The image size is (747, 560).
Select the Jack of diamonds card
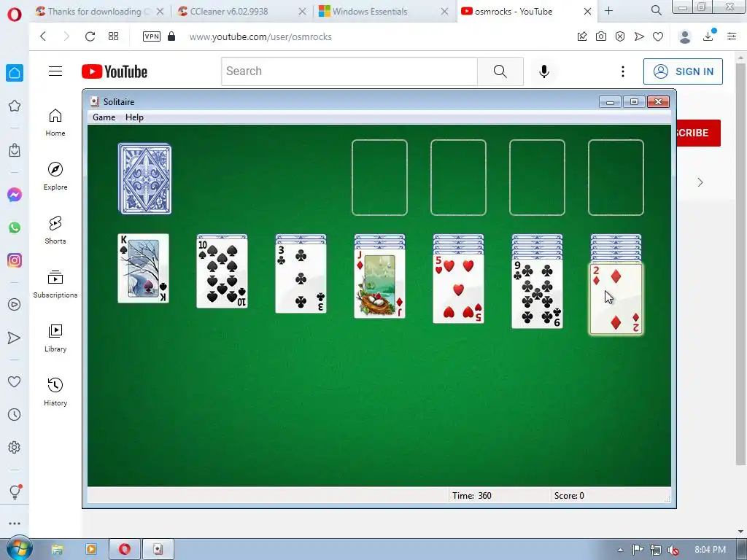(x=379, y=284)
